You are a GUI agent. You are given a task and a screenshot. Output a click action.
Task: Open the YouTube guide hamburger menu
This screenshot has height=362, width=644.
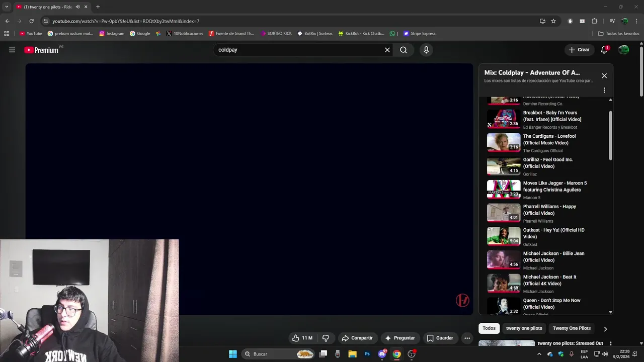(x=12, y=50)
